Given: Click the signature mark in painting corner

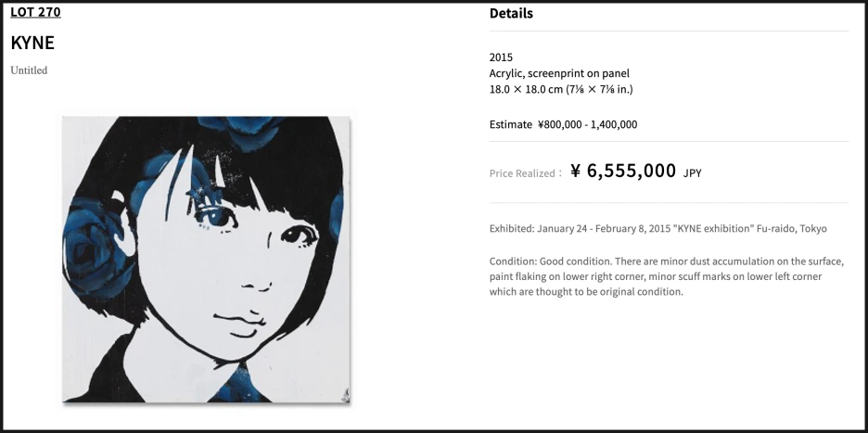Looking at the screenshot, I should point(345,395).
